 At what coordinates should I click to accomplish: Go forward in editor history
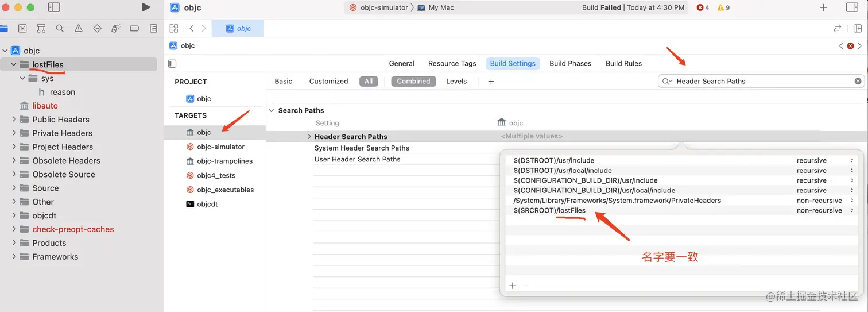203,28
